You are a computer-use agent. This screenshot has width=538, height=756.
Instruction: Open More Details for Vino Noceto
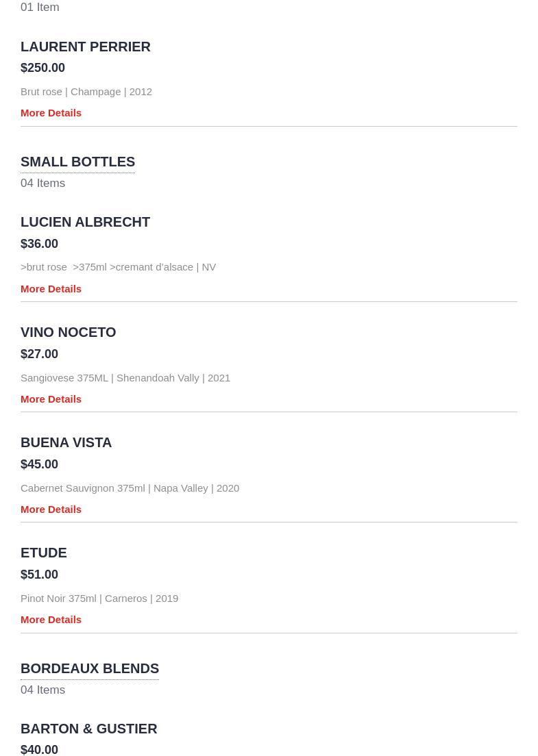(x=51, y=399)
